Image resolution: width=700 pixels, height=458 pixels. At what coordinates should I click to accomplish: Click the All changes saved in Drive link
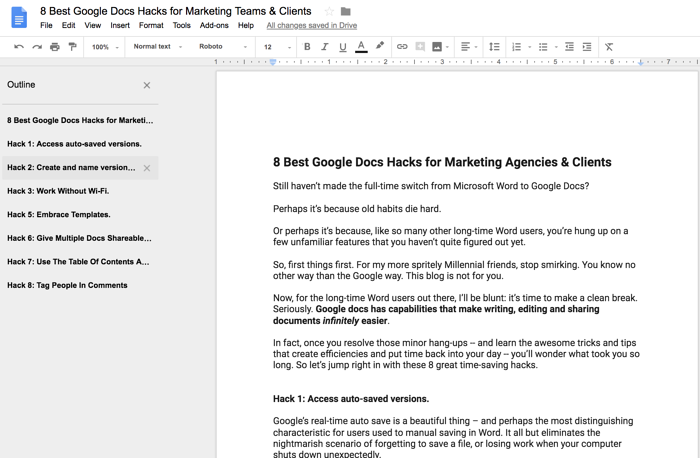tap(312, 25)
